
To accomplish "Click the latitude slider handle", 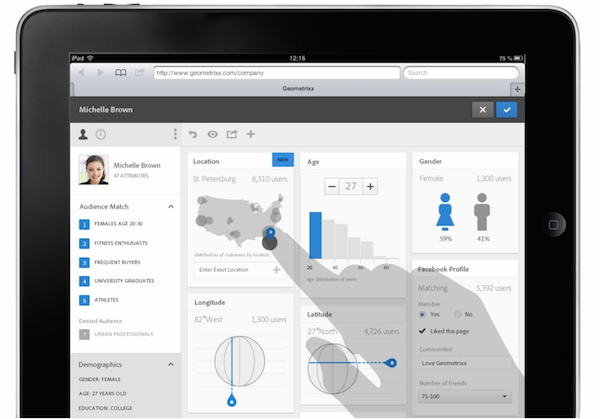I will point(391,363).
